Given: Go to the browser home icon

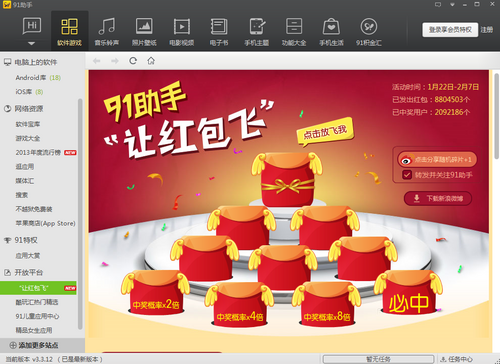Looking at the screenshot, I should 151,61.
